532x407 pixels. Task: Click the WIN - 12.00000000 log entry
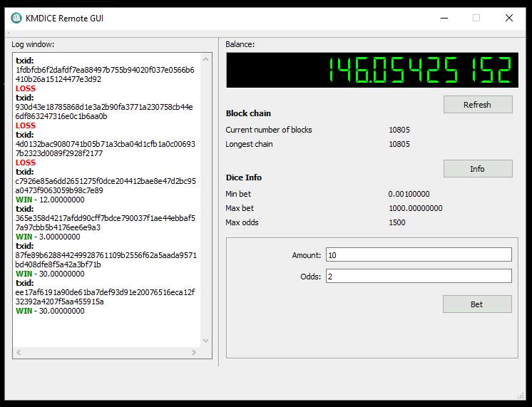click(x=50, y=200)
